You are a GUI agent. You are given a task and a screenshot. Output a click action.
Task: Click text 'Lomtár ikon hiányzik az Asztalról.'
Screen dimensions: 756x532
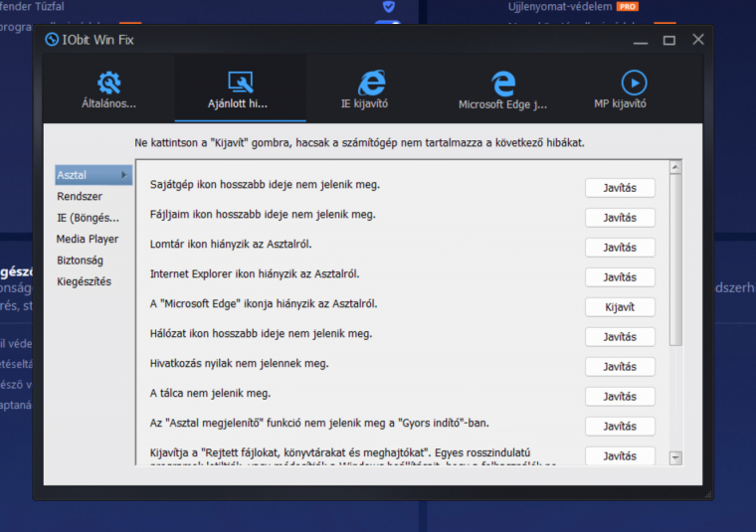[x=231, y=245]
